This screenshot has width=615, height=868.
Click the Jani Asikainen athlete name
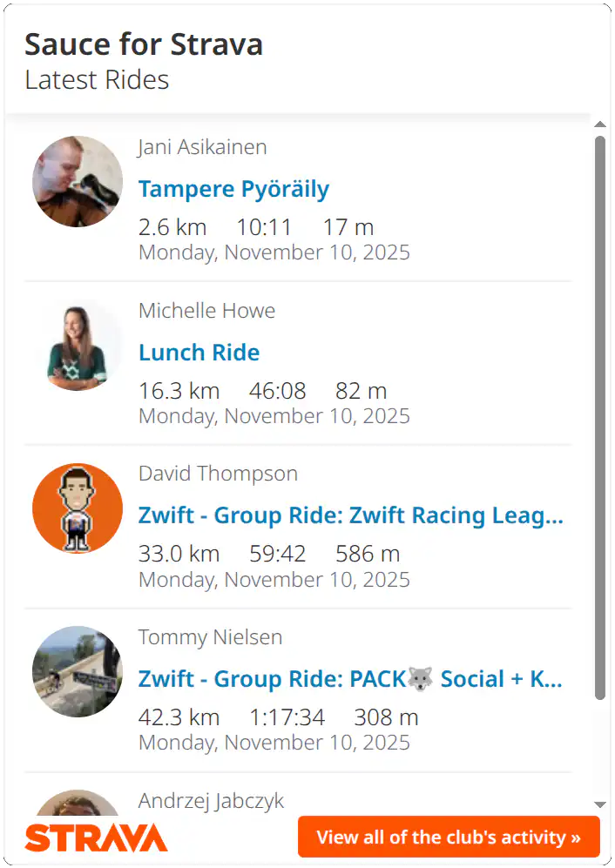tap(202, 147)
